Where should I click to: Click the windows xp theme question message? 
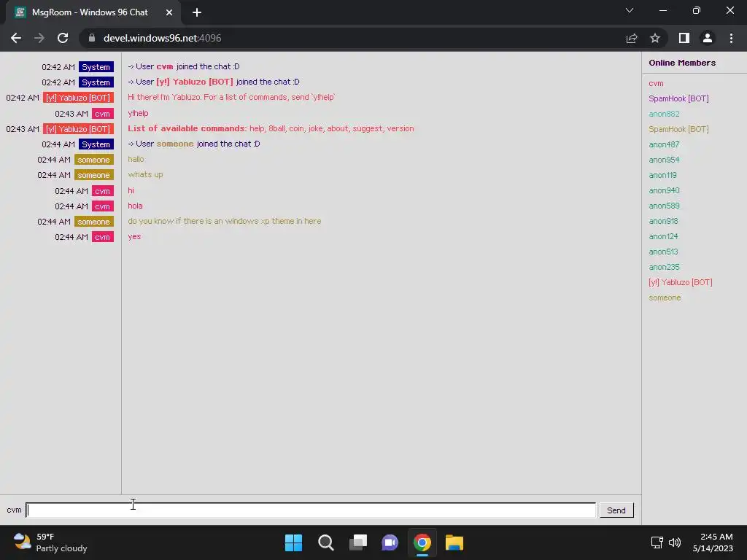pos(225,221)
